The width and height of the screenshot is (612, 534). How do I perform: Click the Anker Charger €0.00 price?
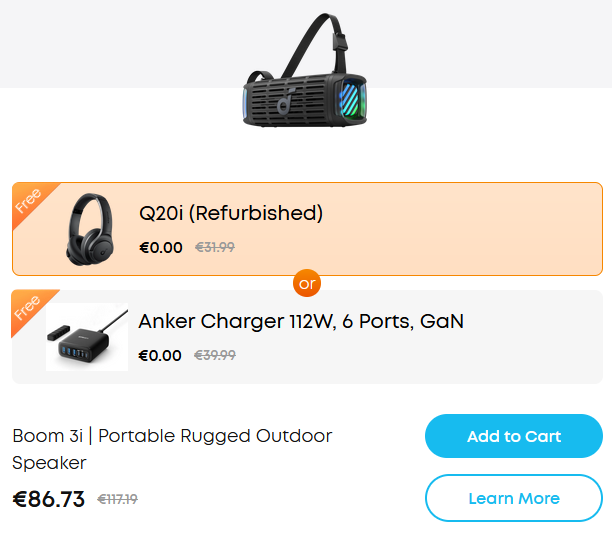tap(160, 355)
